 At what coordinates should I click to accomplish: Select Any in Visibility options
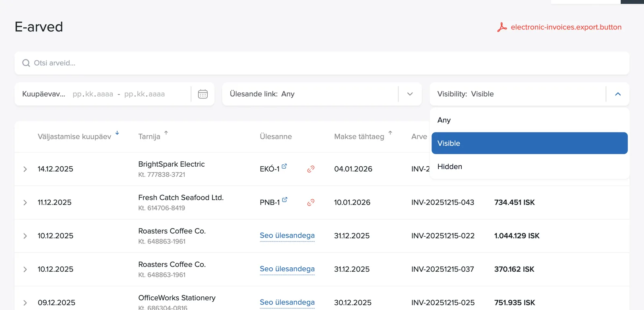click(530, 120)
